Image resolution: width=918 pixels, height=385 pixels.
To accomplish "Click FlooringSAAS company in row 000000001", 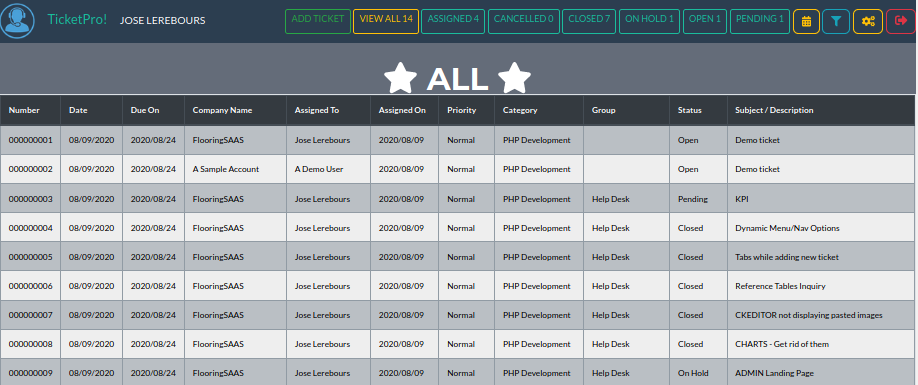I will point(218,140).
